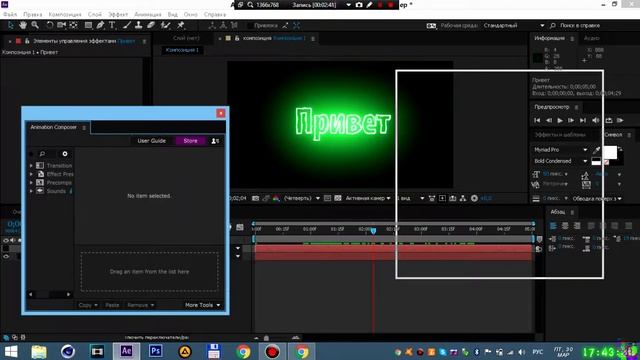Click the reset exposure icon in viewer
Viewport: 640px width, 360px height.
tap(474, 198)
